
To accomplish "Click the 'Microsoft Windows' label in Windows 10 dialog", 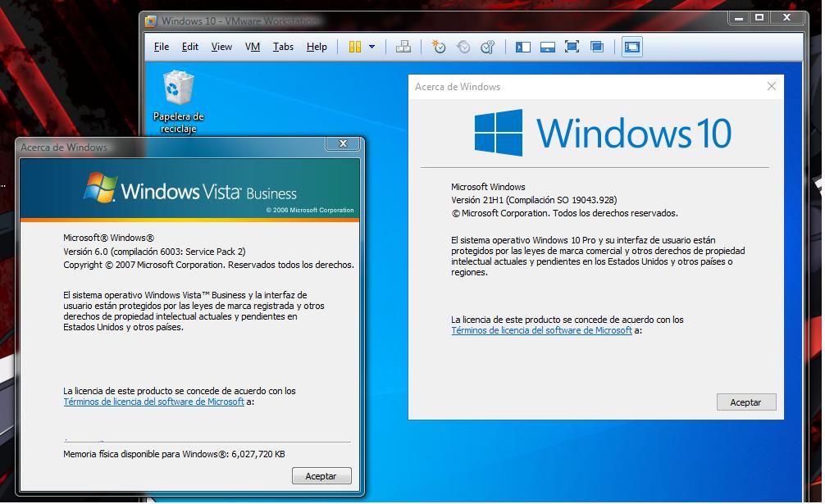I will [488, 187].
